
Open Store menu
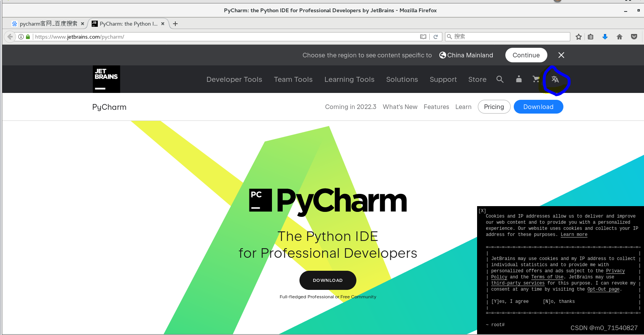coord(477,80)
